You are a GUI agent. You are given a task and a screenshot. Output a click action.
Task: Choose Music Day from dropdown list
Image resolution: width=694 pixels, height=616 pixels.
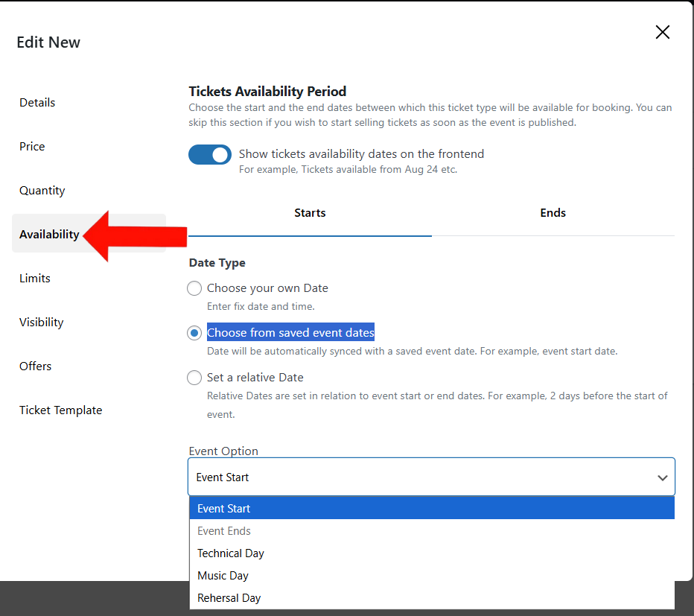tap(223, 576)
